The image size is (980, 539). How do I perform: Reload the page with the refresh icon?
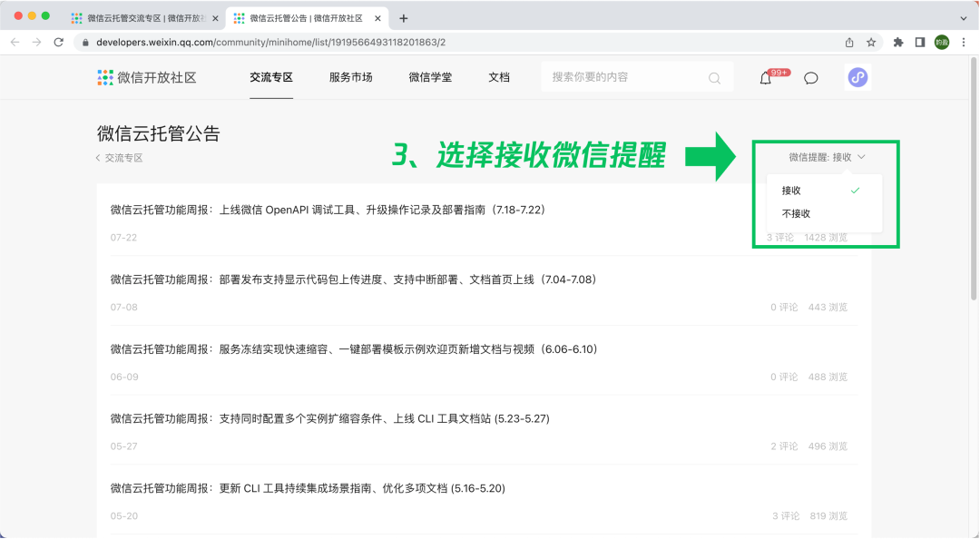point(59,43)
